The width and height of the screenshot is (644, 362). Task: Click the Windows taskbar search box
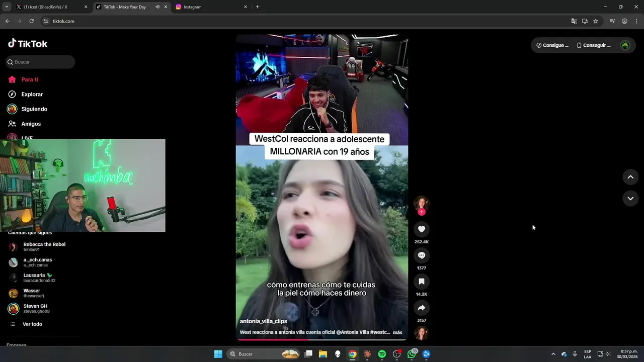(264, 354)
